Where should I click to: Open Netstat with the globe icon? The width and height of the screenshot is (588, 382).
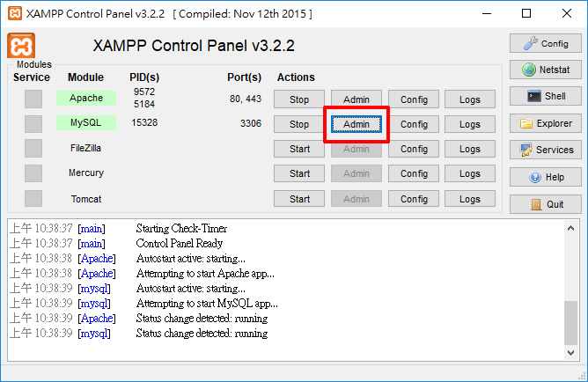point(545,70)
